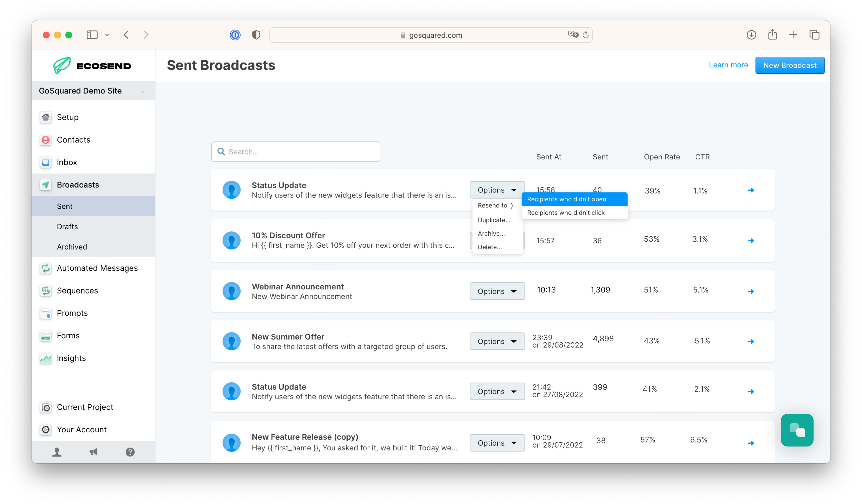Click the gosquared.com address bar
862x504 pixels.
click(x=431, y=35)
